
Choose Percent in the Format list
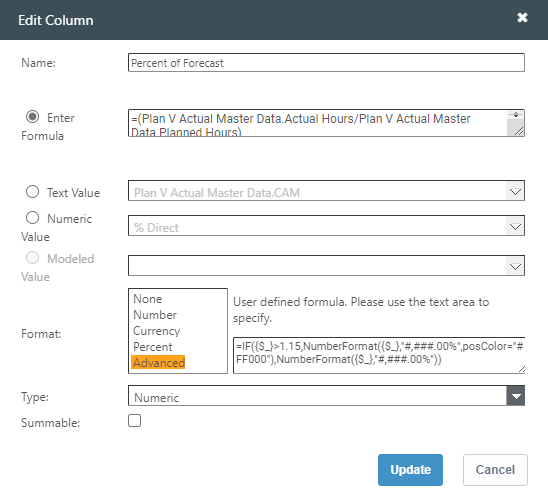click(153, 347)
